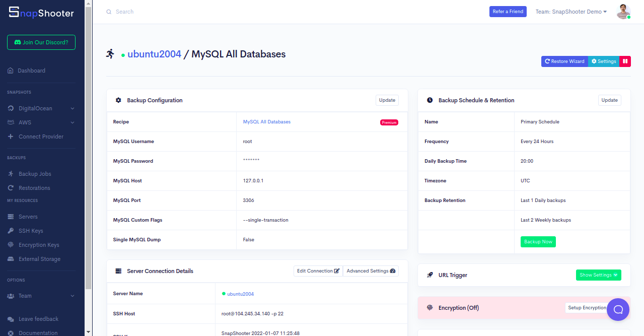Screen dimensions: 644x336
Task: Expand the DigitalOcean submenu chevron
Action: (x=73, y=108)
